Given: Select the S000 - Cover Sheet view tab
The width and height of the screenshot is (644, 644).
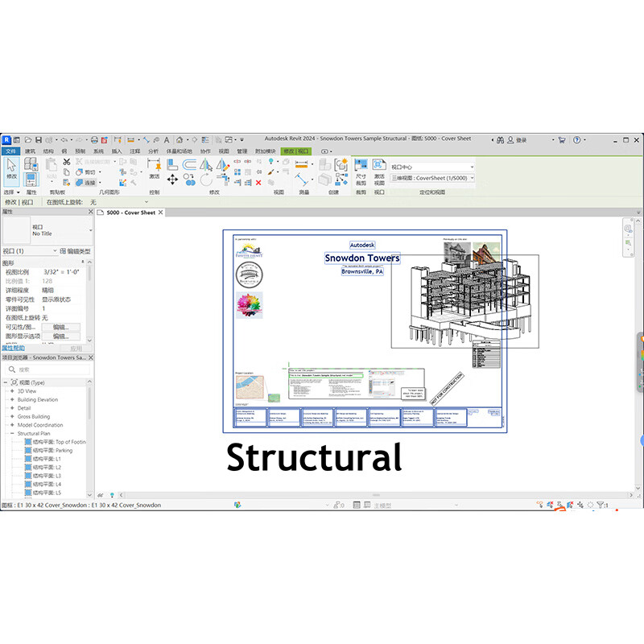Looking at the screenshot, I should (130, 213).
